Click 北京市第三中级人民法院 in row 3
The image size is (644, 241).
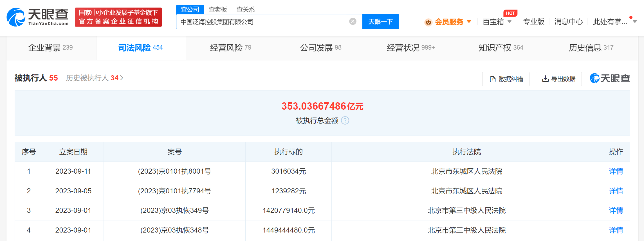click(x=466, y=211)
